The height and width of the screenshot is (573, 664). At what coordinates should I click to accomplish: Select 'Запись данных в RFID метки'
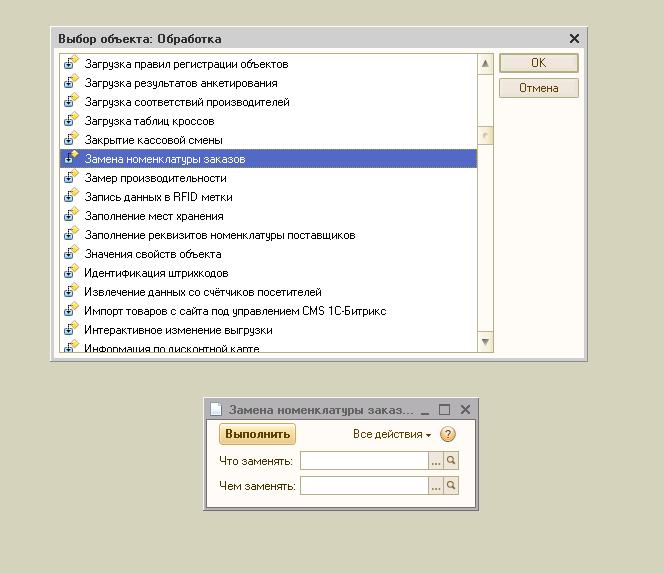(158, 197)
